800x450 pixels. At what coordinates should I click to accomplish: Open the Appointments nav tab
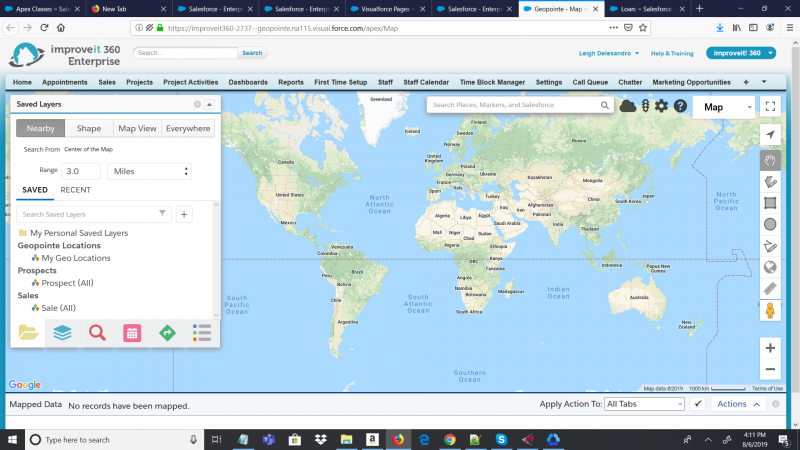point(65,82)
